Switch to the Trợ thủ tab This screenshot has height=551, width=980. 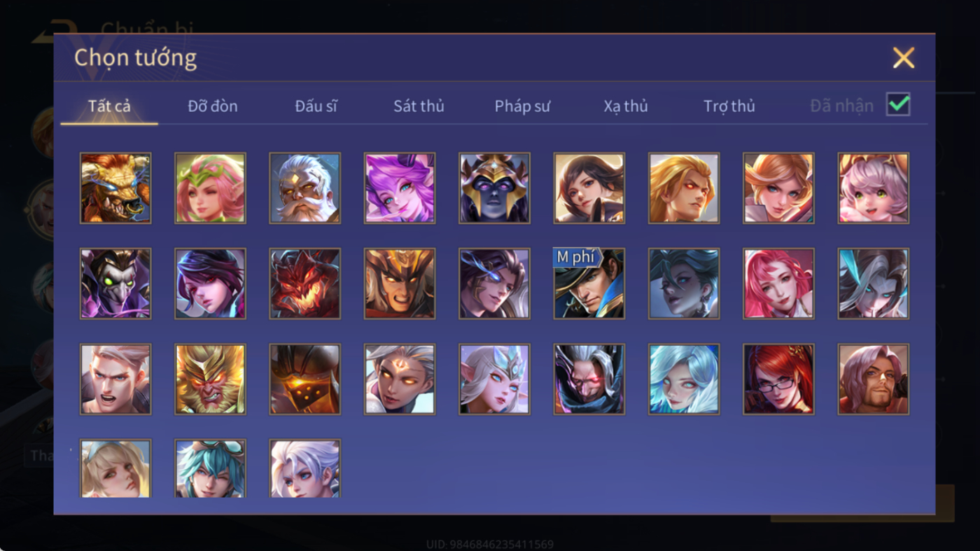[x=729, y=106]
